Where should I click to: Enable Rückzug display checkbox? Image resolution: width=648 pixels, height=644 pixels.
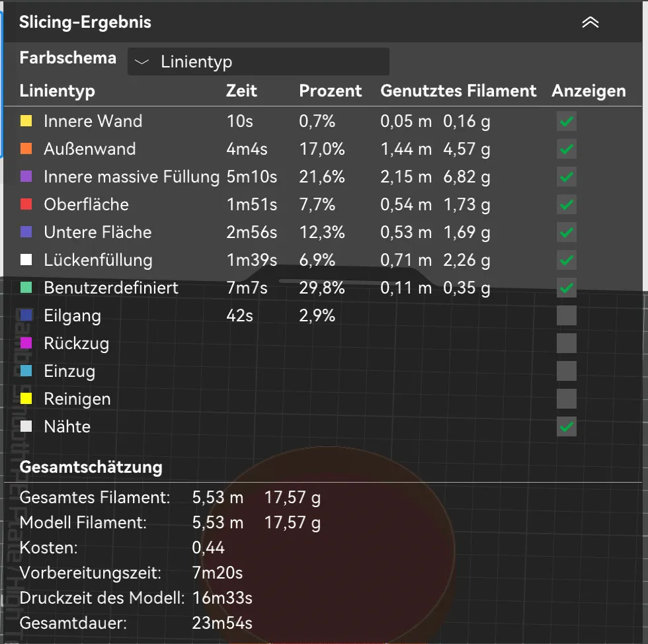(566, 343)
